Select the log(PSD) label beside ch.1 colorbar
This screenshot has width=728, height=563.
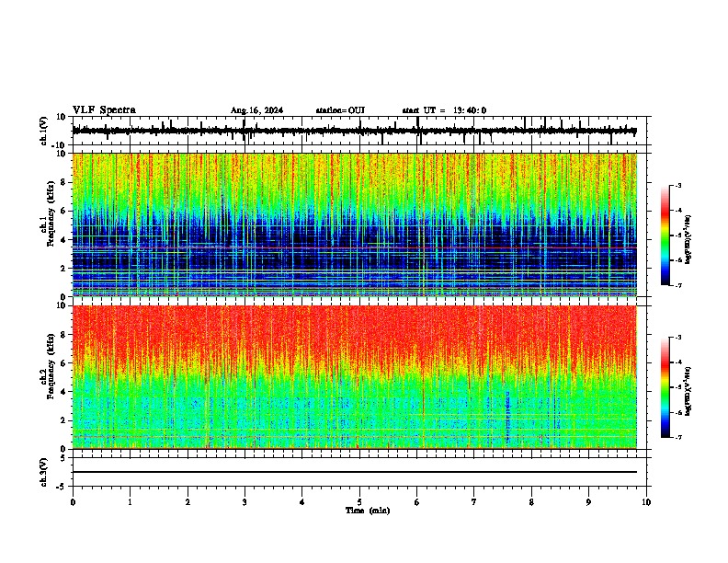(688, 239)
